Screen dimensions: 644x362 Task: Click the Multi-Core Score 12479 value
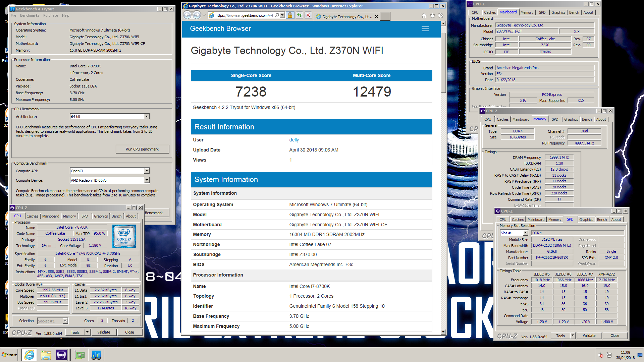point(372,92)
